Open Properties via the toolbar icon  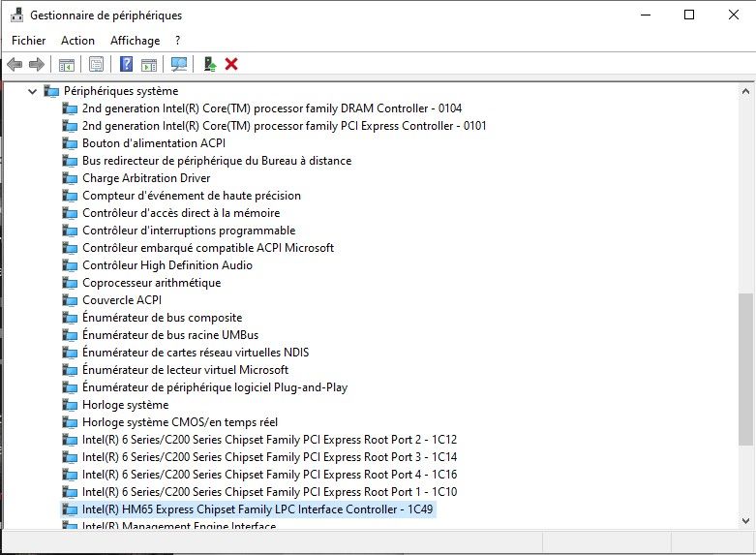96,64
